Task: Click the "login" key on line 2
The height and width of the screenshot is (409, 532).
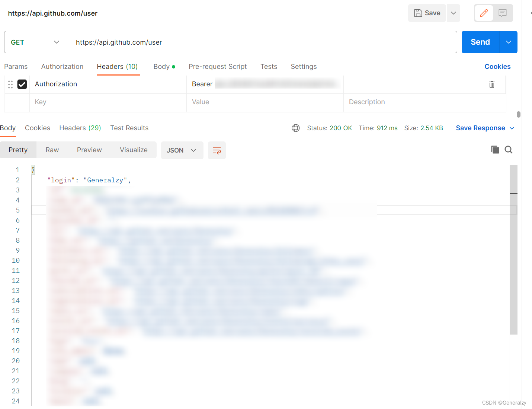Action: point(61,180)
